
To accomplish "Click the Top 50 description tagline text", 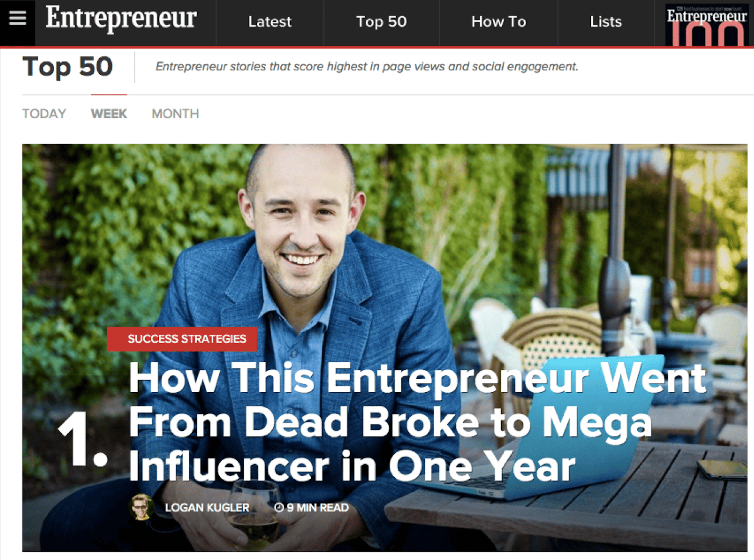I will point(367,66).
